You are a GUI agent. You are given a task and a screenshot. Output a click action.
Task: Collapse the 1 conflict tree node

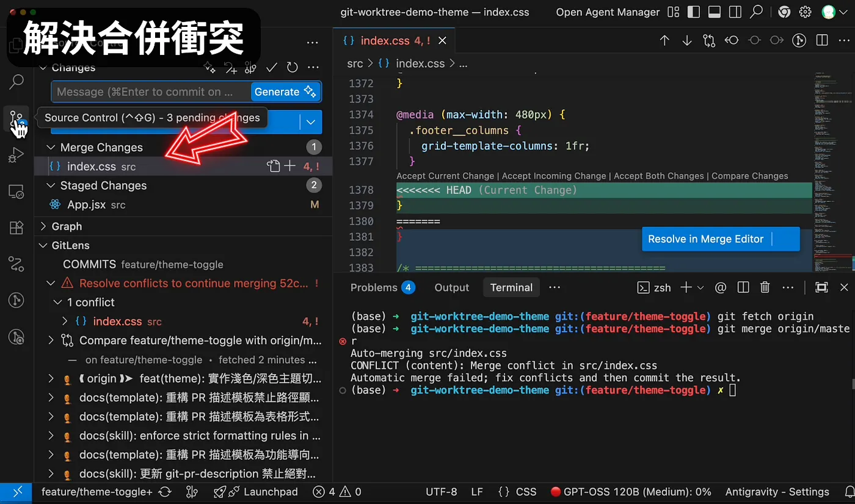(58, 302)
